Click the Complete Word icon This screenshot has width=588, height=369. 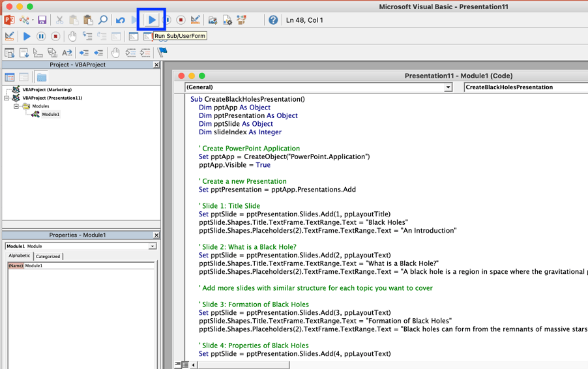(66, 53)
